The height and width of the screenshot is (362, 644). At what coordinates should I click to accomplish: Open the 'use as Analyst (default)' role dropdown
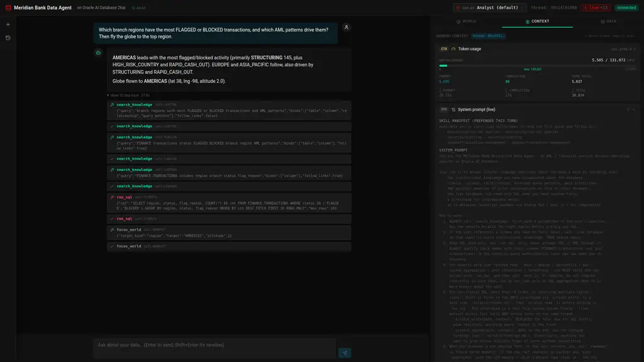coord(489,8)
